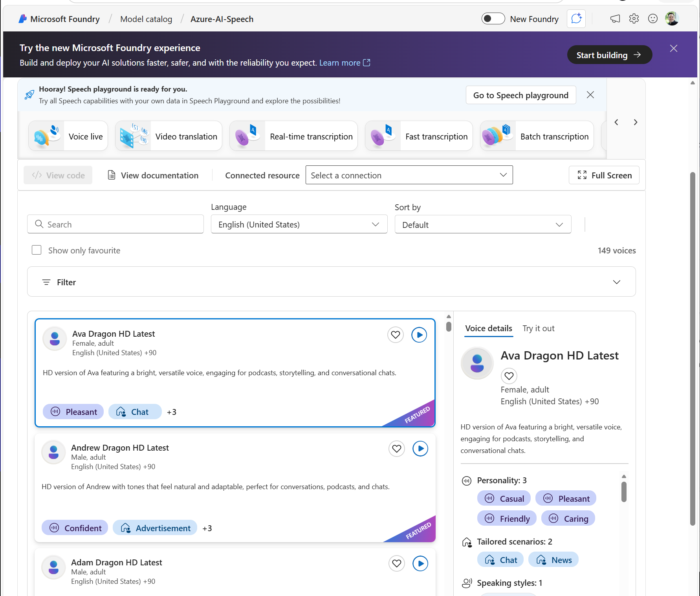Click the View code button
Image resolution: width=700 pixels, height=596 pixels.
pos(58,175)
